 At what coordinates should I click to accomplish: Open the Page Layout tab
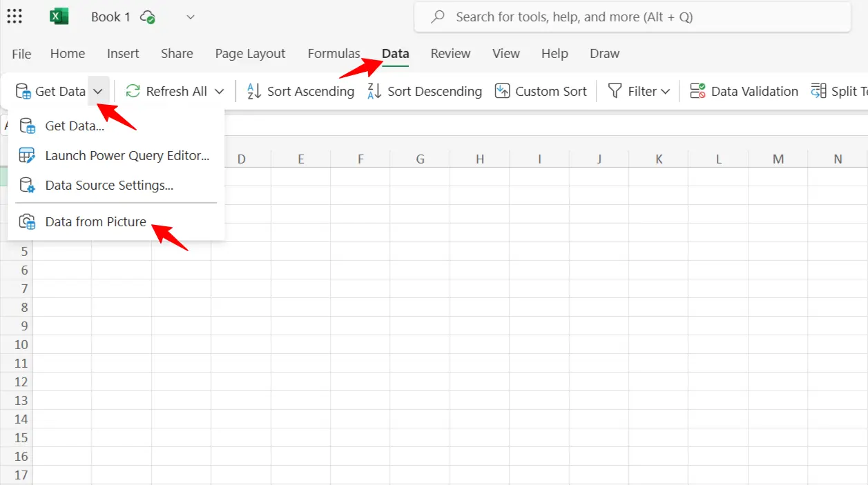[250, 53]
